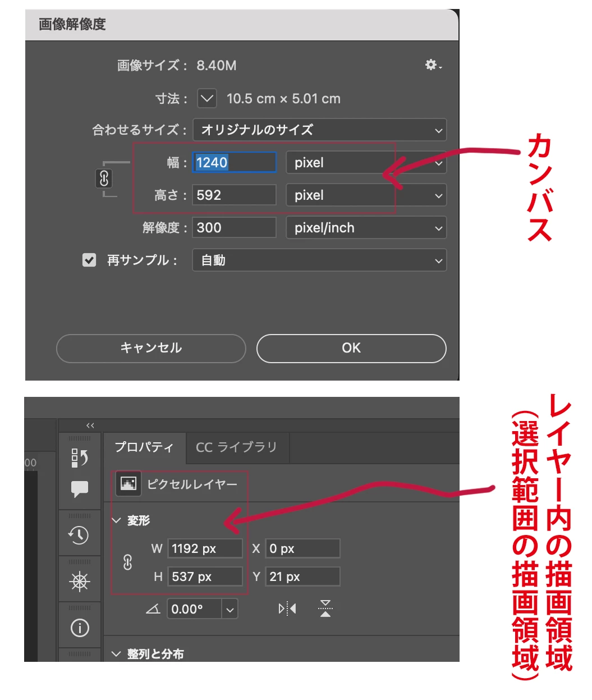The image size is (592, 700).
Task: Open the width unit dropdown set to pixel
Action: coord(366,163)
